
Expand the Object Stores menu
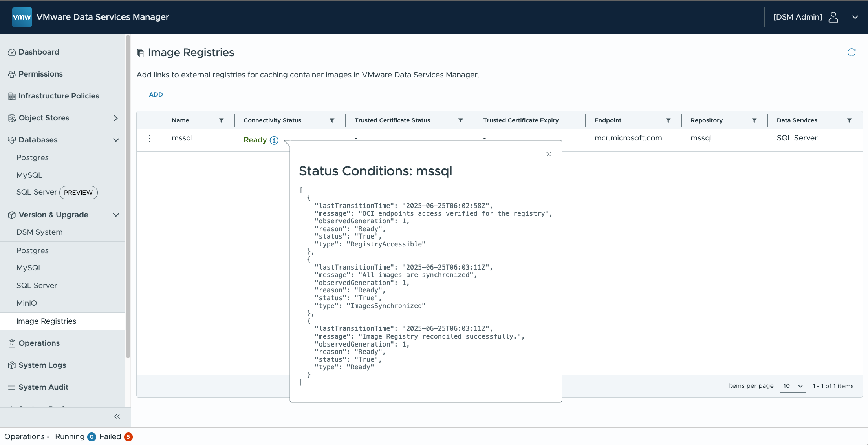115,118
